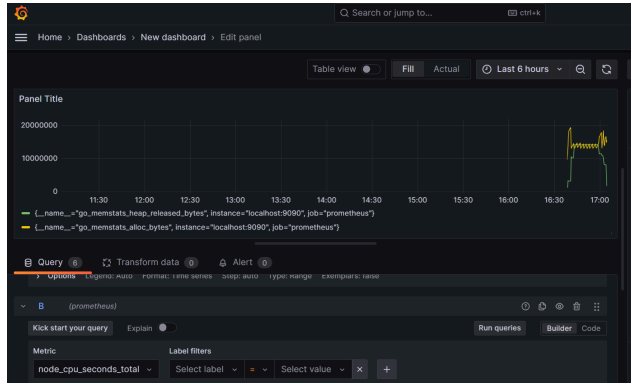Viewport: 632px width, 384px height.
Task: Click the Grafana logo icon
Action: tap(21, 13)
